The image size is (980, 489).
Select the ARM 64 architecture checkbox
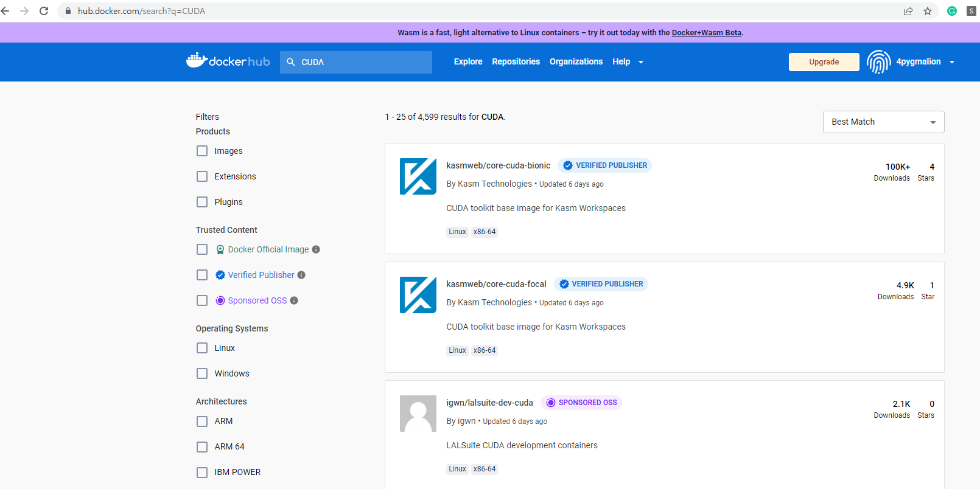202,446
